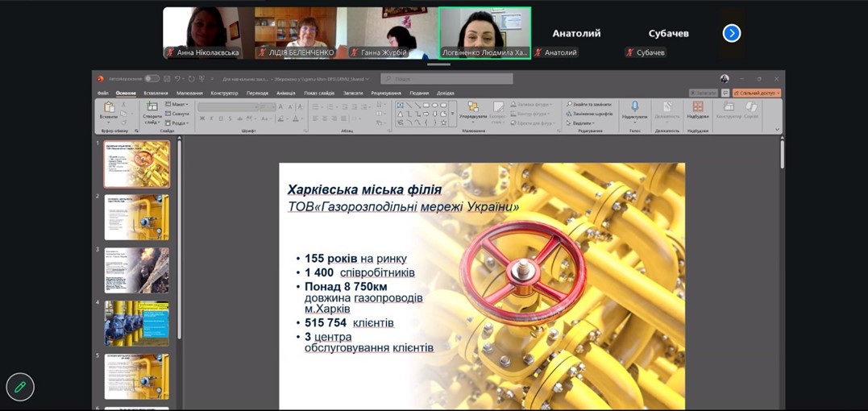The width and height of the screenshot is (868, 411).
Task: Click the blue next-participants arrow button
Action: coord(731,33)
